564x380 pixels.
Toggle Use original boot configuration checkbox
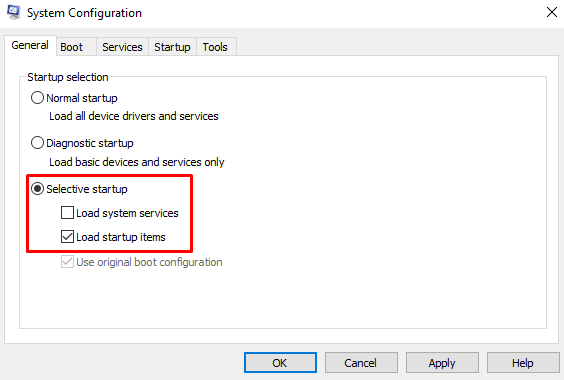[67, 262]
